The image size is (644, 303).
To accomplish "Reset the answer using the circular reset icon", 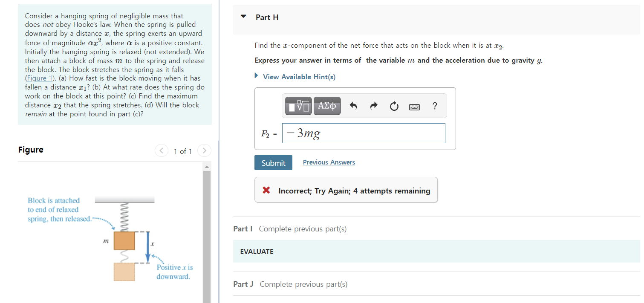I will (394, 106).
